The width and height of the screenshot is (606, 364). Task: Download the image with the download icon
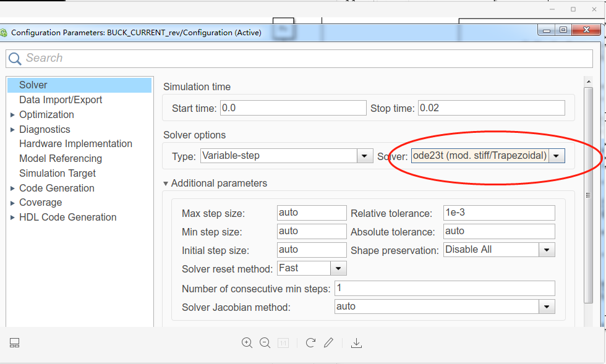tap(356, 343)
